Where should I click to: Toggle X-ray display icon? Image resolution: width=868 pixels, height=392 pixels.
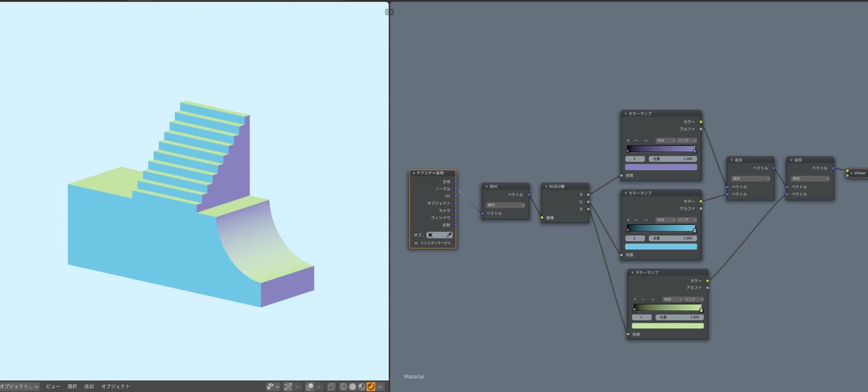(x=331, y=387)
